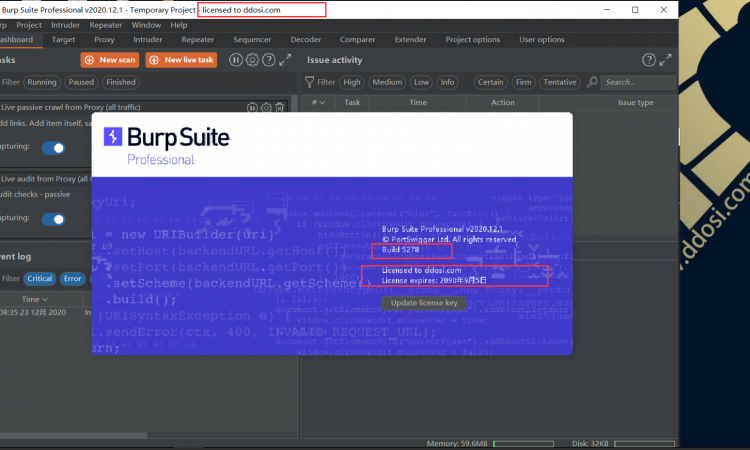This screenshot has width=750, height=450.
Task: Open Tasks panel help question mark
Action: coord(269,60)
